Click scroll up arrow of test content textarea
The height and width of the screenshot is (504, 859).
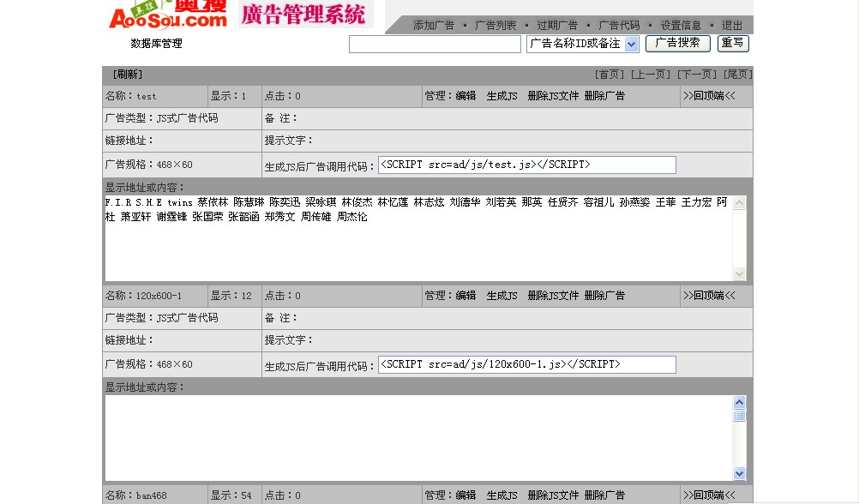[x=739, y=203]
